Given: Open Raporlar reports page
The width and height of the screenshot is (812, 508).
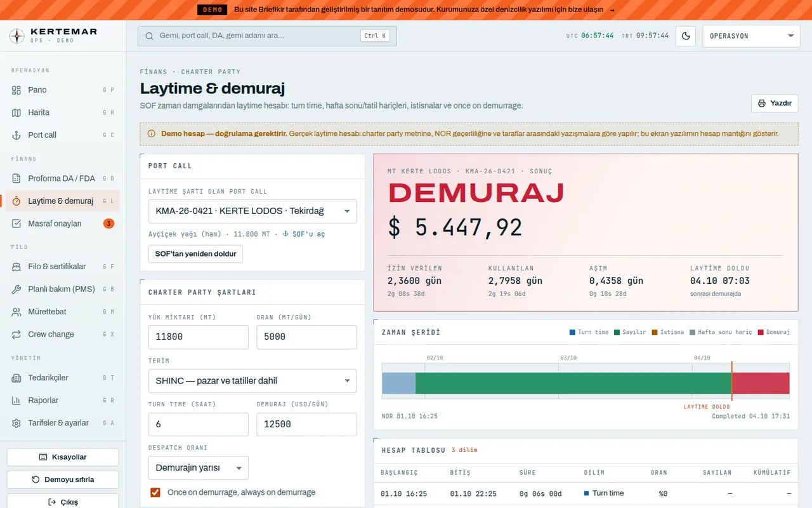Looking at the screenshot, I should [63, 400].
